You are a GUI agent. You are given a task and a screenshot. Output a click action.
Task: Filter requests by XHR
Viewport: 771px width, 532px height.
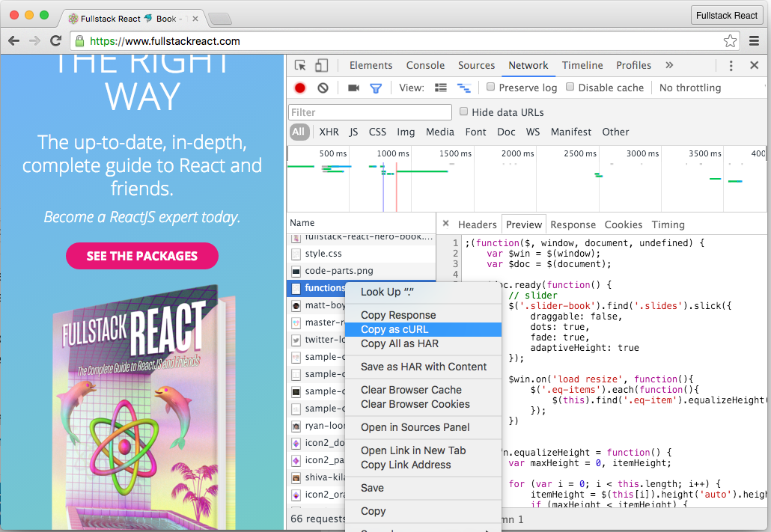tap(329, 132)
